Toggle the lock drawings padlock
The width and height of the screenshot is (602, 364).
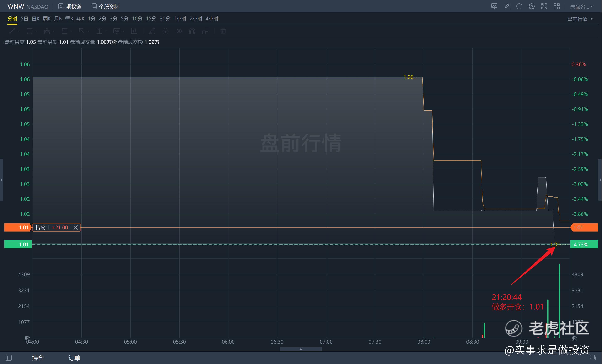click(165, 31)
